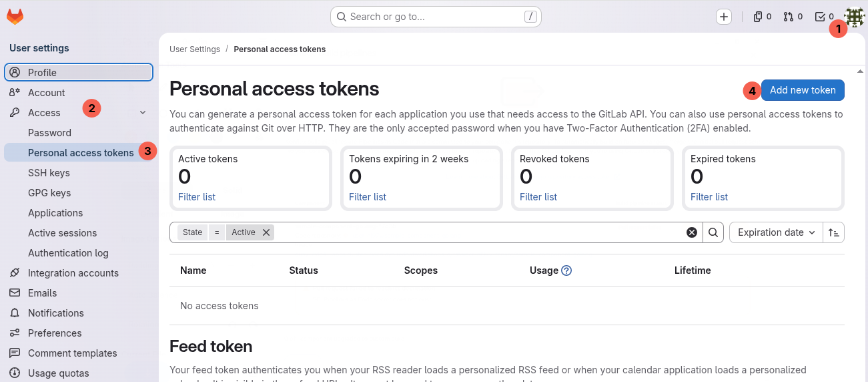Select the Notifications bell icon

click(x=15, y=313)
